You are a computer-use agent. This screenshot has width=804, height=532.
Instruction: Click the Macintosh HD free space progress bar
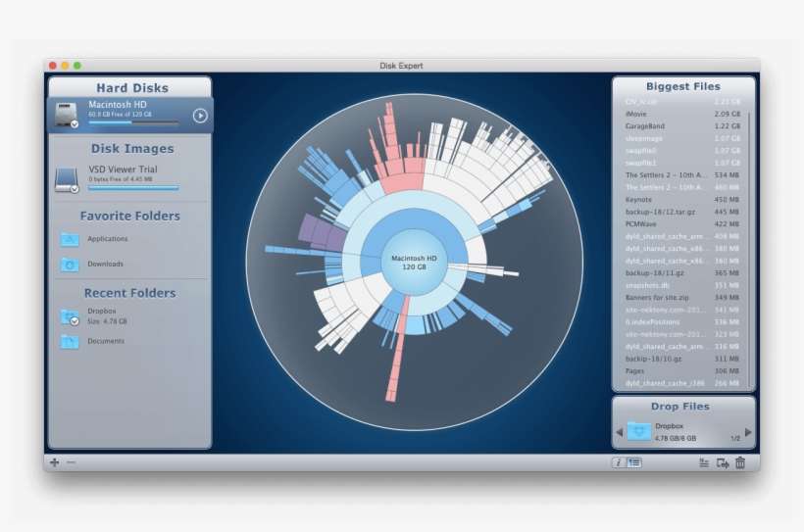[x=133, y=122]
